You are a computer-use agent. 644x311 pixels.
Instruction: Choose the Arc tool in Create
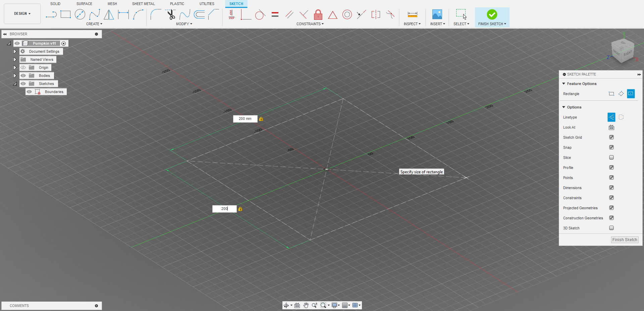(138, 14)
